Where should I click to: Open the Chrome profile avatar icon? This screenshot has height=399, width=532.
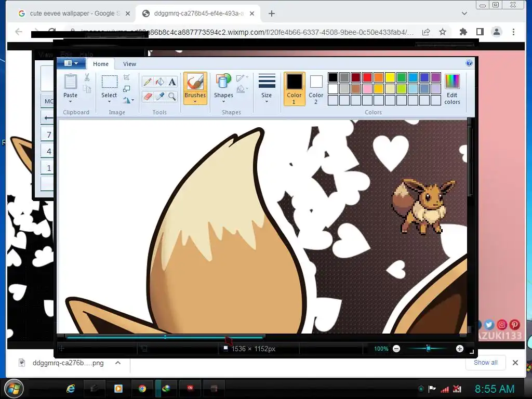point(496,32)
